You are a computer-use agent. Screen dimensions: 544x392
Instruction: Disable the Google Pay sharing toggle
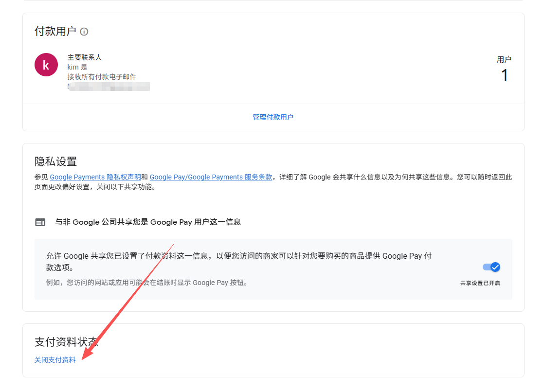[x=491, y=267]
